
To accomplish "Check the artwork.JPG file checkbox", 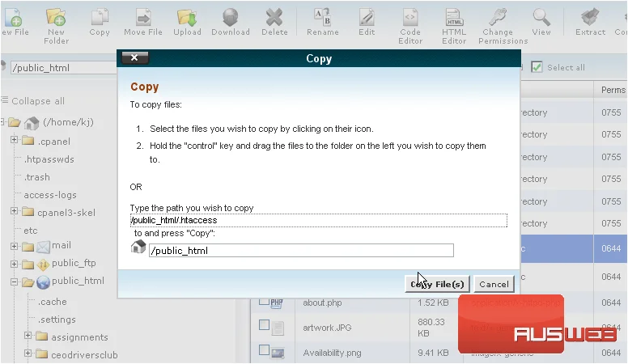I will click(264, 324).
